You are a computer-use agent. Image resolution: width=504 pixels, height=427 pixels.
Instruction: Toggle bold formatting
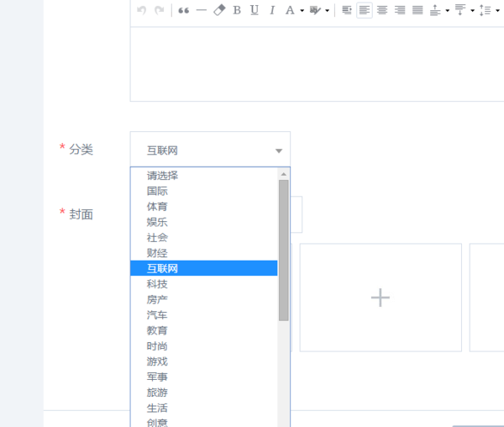tap(237, 10)
